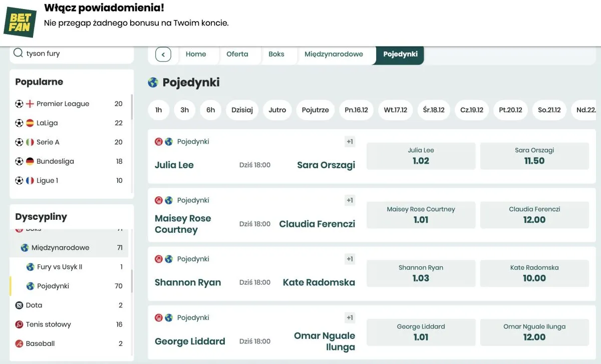Viewport: 601px width, 364px height.
Task: Click the globe icon beside the Pojedynki heading
Action: pyautogui.click(x=153, y=83)
